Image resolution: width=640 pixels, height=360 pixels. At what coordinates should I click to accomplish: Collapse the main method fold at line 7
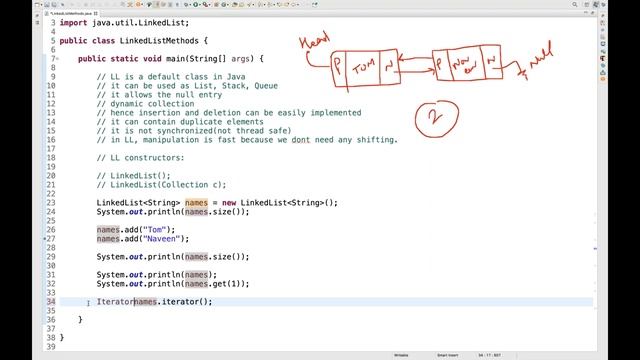[x=58, y=59]
